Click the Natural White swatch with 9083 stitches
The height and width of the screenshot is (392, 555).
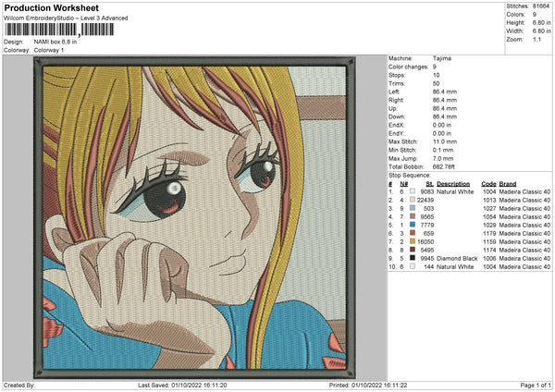tap(413, 191)
